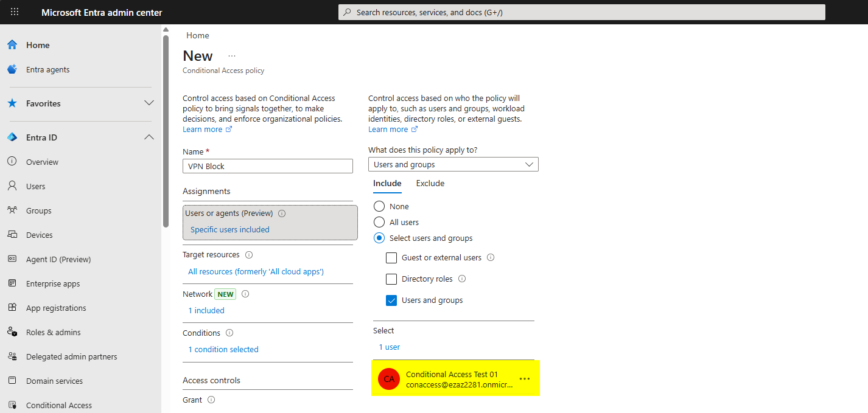Open ellipsis menu beside New title
This screenshot has height=413, width=868.
(232, 56)
